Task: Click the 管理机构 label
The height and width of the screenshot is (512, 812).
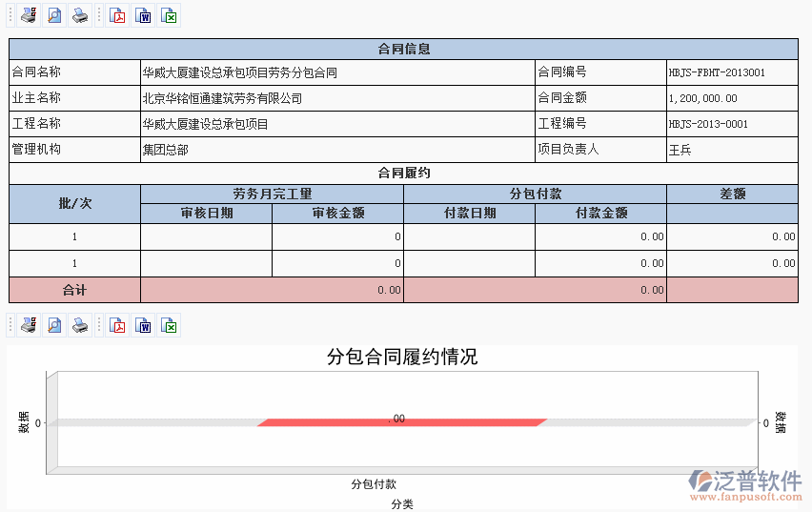Action: [36, 150]
